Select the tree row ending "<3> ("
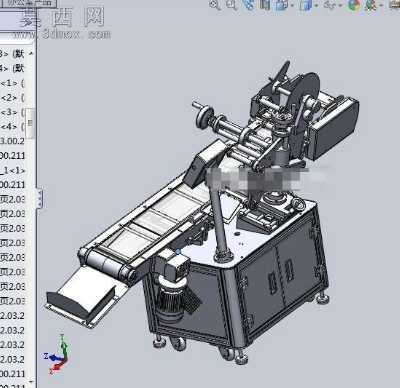This screenshot has height=388, width=400. click(12, 112)
